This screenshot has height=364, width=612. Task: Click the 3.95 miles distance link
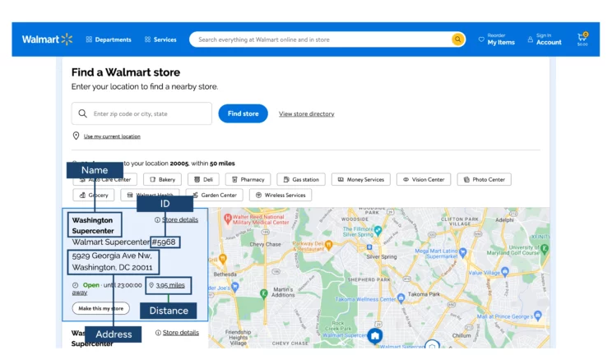[170, 285]
